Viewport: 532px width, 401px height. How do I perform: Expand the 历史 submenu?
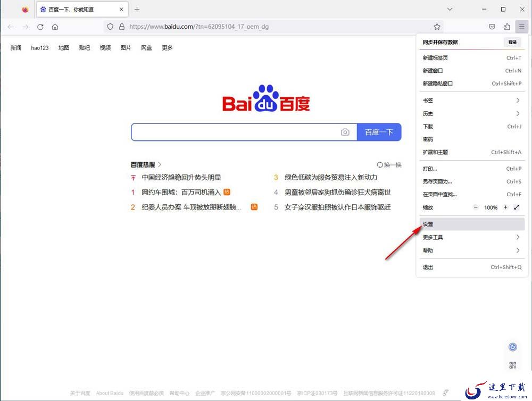point(472,114)
